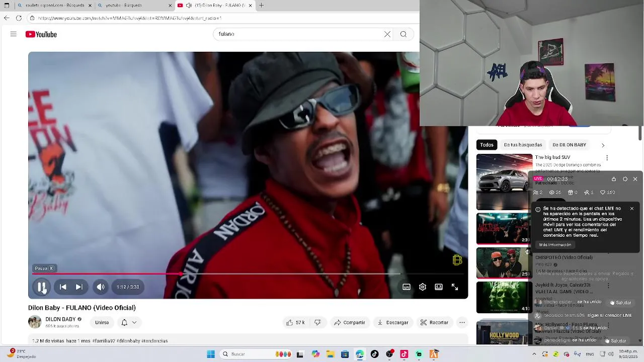Click the Unirse button
Image resolution: width=644 pixels, height=362 pixels.
(102, 323)
